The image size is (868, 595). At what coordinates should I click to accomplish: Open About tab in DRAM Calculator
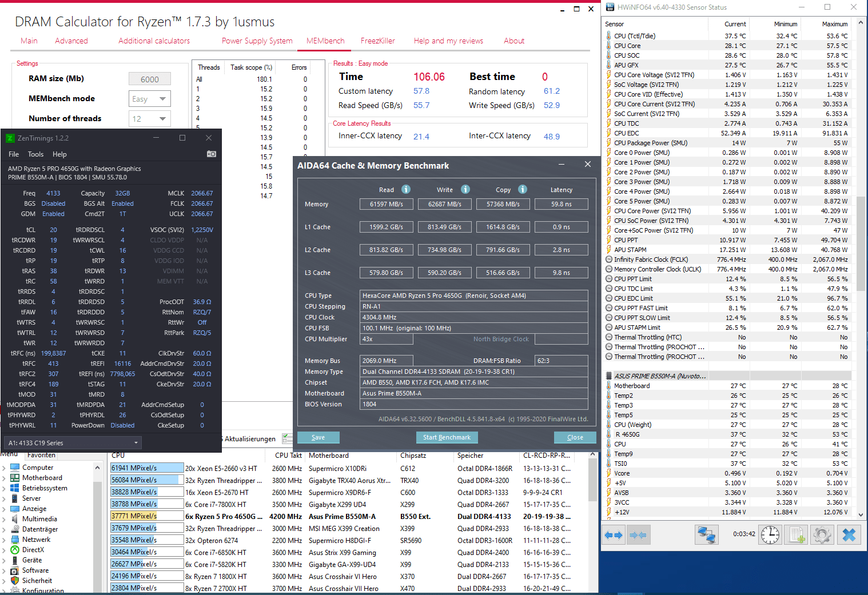tap(514, 41)
